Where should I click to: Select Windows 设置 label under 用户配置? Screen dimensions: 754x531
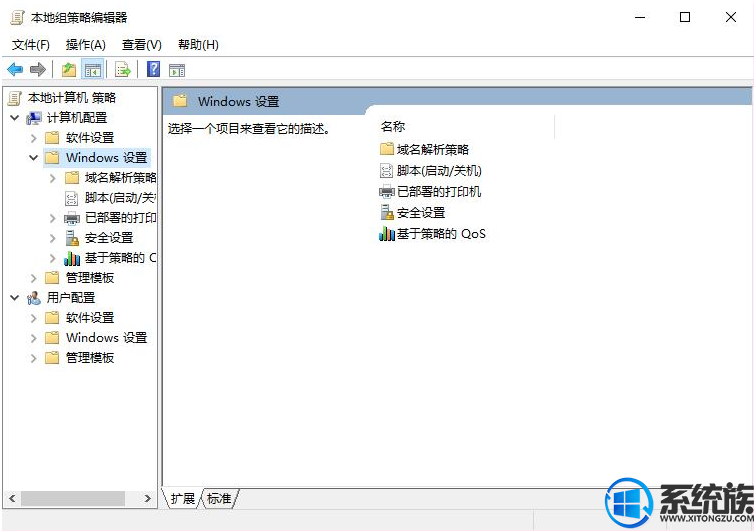click(x=107, y=338)
